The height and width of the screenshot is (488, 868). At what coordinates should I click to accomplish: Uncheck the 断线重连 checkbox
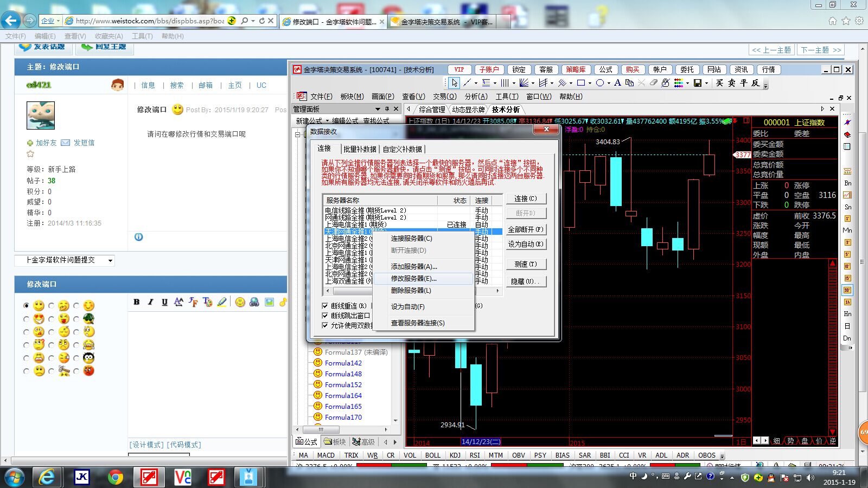point(325,306)
